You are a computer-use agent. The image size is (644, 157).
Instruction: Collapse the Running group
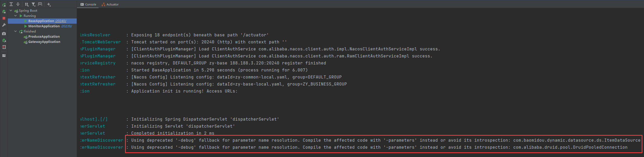(x=15, y=16)
